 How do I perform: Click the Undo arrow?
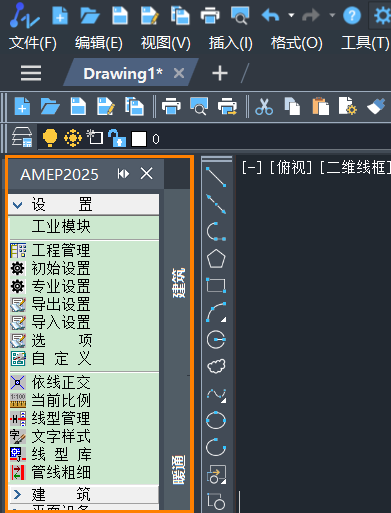click(x=270, y=15)
